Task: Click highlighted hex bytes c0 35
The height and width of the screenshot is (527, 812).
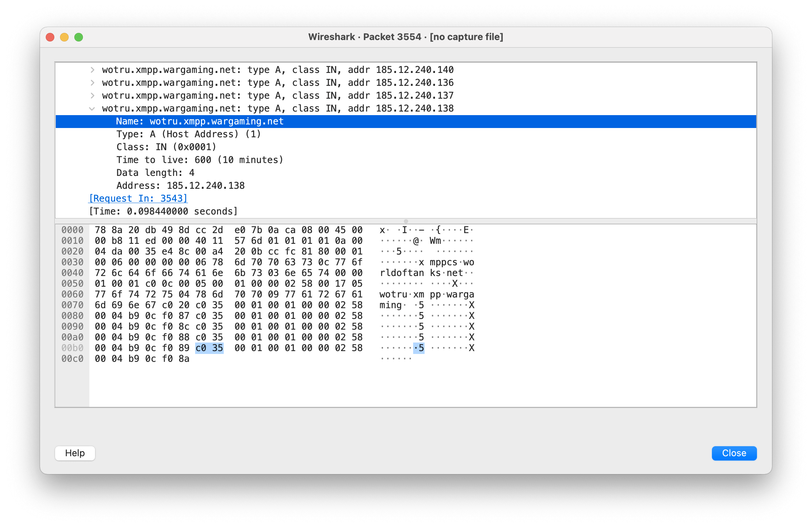Action: click(209, 348)
